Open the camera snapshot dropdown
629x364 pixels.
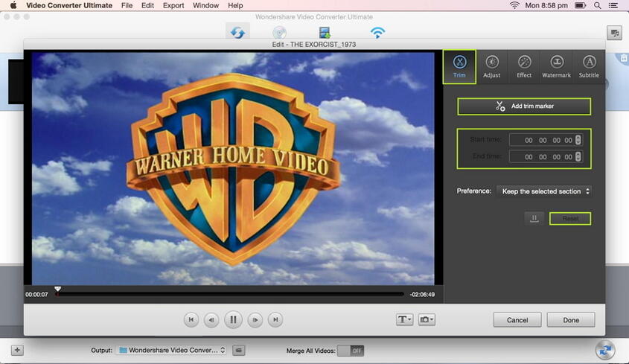point(427,319)
